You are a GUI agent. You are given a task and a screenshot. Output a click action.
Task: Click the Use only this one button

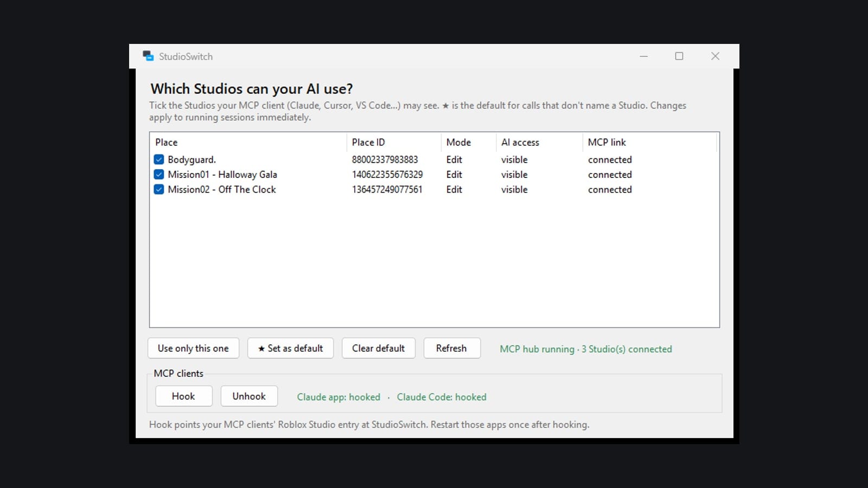click(193, 348)
